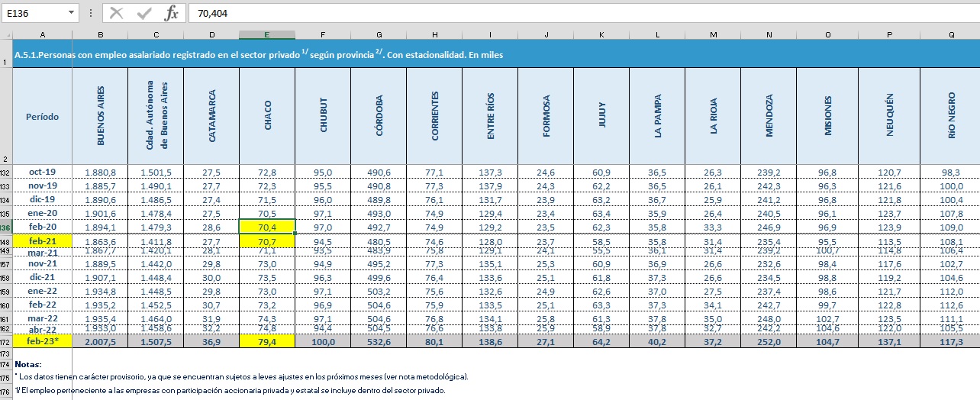Click the three-dot formula bar resize handle
The height and width of the screenshot is (400, 980).
pyautogui.click(x=91, y=13)
